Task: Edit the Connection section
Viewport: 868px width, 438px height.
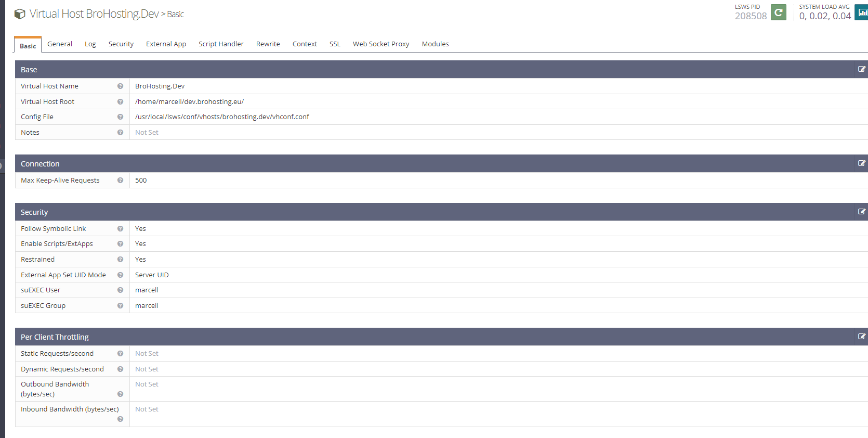Action: [x=861, y=163]
